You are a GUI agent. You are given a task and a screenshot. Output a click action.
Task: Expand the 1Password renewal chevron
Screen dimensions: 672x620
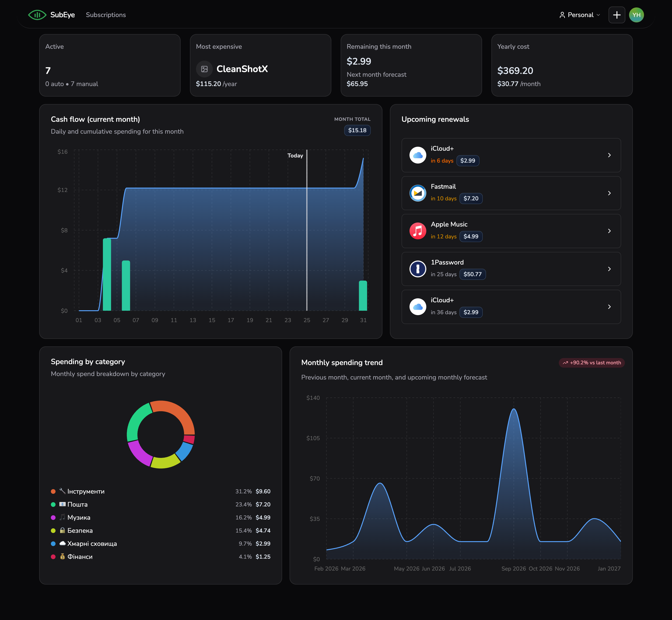coord(609,269)
